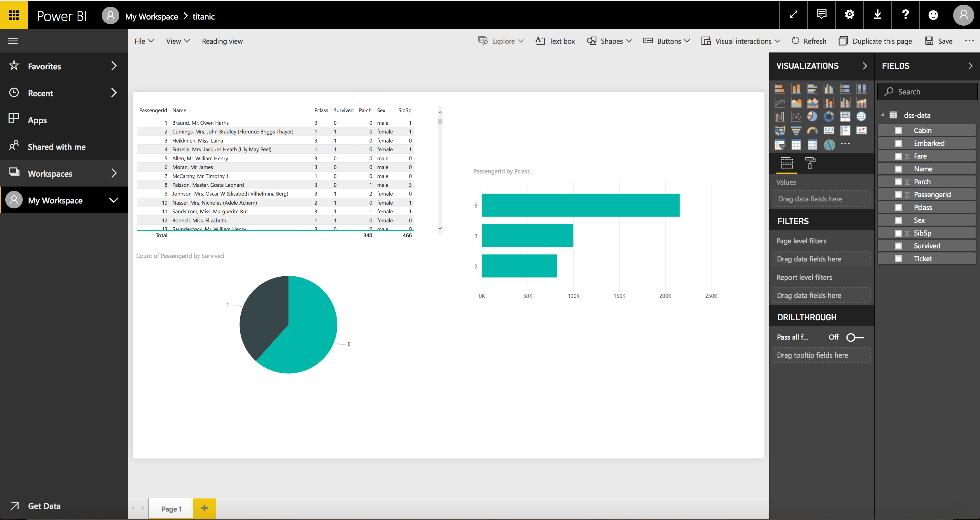Select the card (123) visualization
This screenshot has height=520, width=980.
pyautogui.click(x=829, y=131)
